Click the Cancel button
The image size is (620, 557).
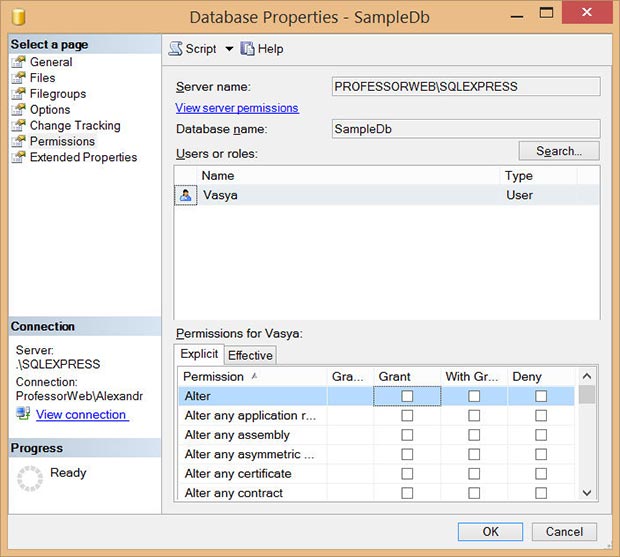click(564, 532)
